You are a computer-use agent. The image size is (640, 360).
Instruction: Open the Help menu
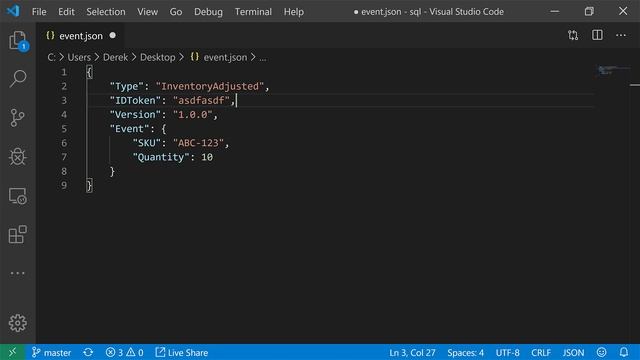click(293, 12)
